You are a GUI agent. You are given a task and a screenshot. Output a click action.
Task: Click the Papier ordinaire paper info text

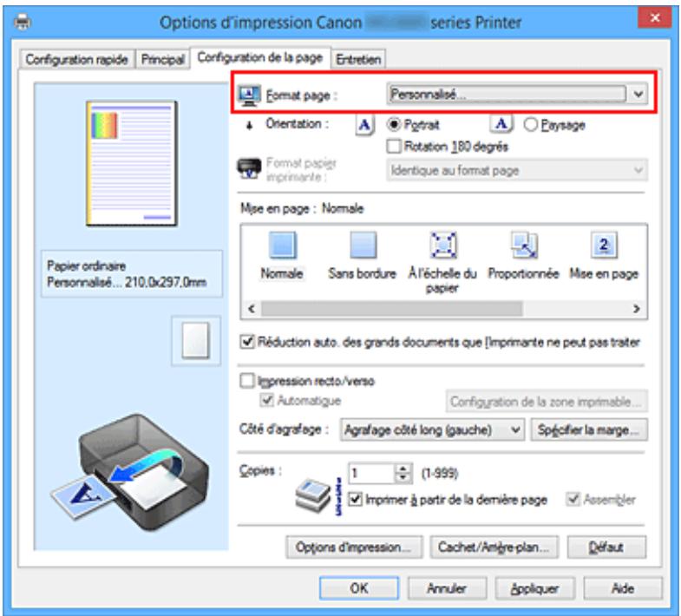(x=87, y=265)
